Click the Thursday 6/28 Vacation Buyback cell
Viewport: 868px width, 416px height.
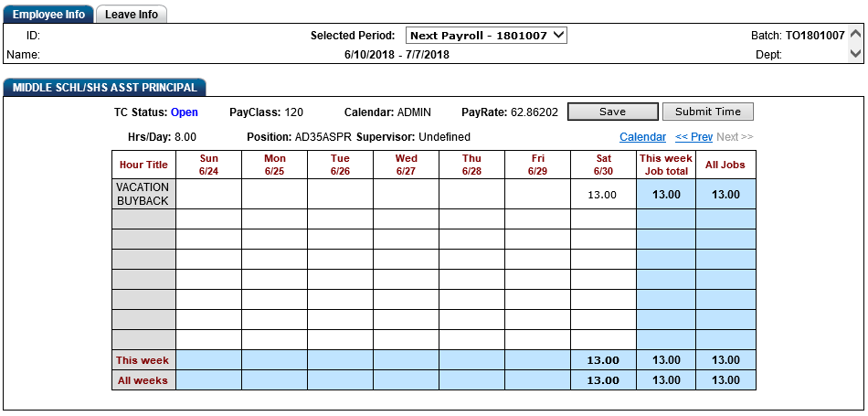[x=471, y=194]
